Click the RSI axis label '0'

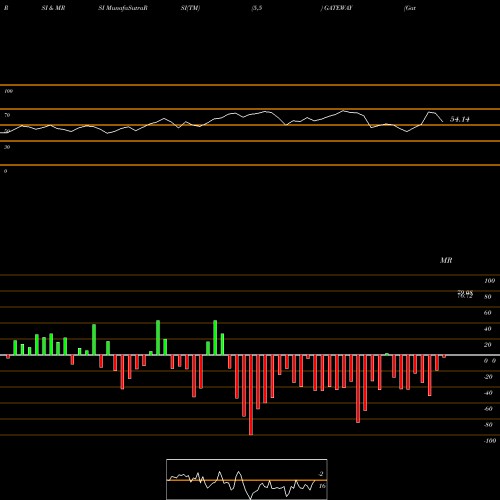click(5, 171)
